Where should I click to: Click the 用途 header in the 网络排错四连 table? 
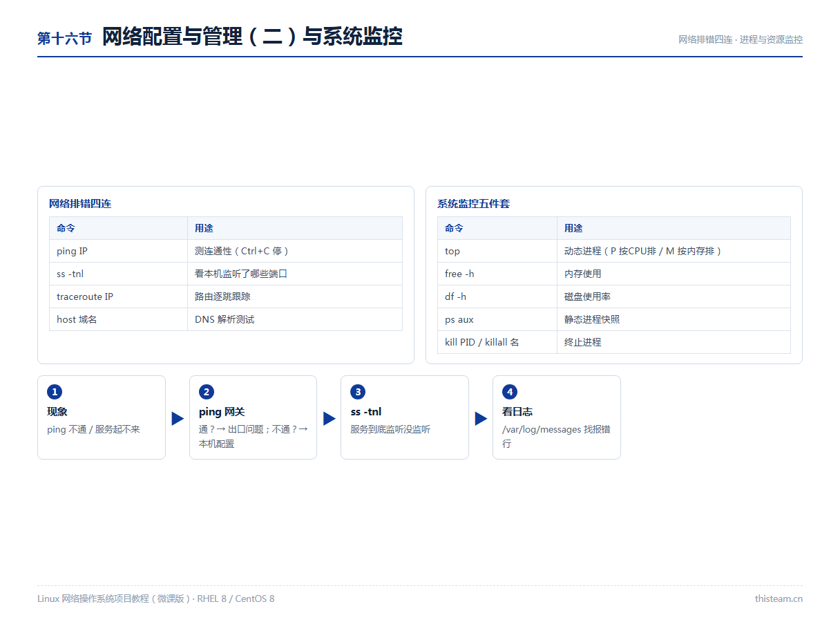(295, 228)
